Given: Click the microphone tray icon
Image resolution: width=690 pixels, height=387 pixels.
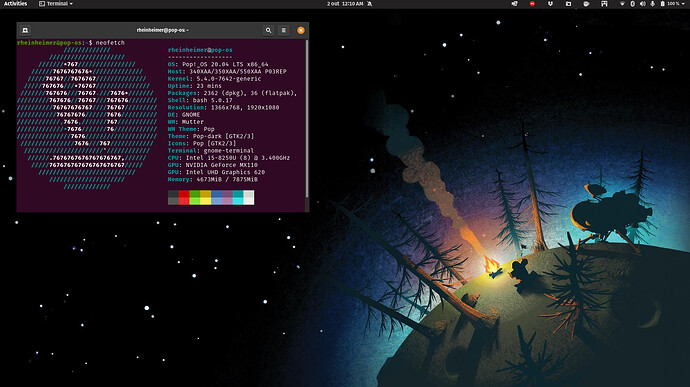Looking at the screenshot, I should (x=653, y=4).
